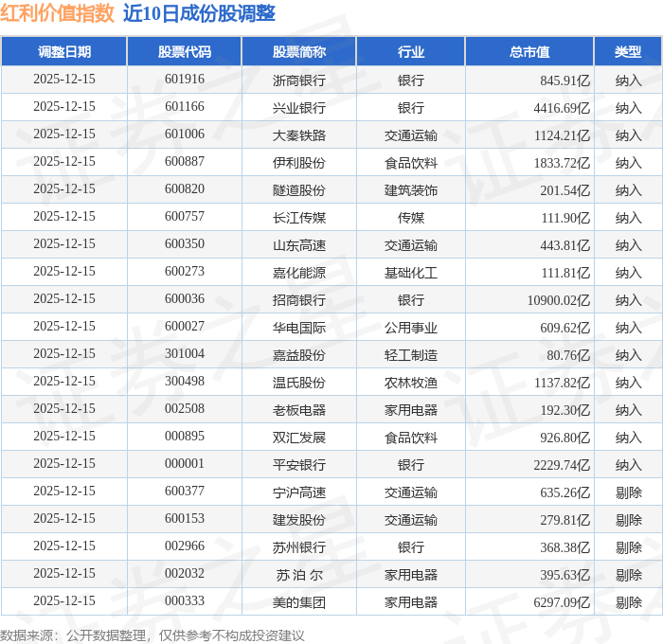Click stock code 601166

pyautogui.click(x=185, y=107)
